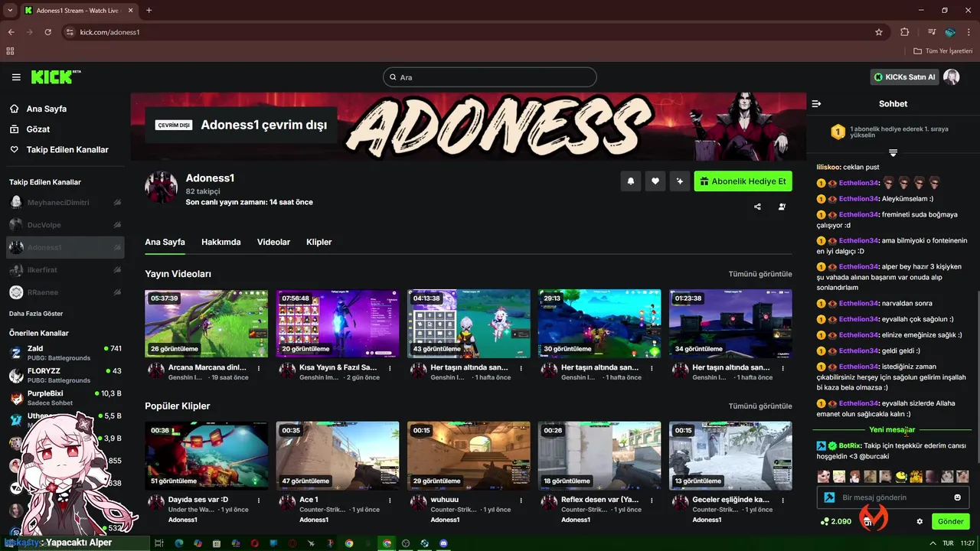This screenshot has height=551, width=980.
Task: Click the Ara search field
Action: pyautogui.click(x=490, y=77)
